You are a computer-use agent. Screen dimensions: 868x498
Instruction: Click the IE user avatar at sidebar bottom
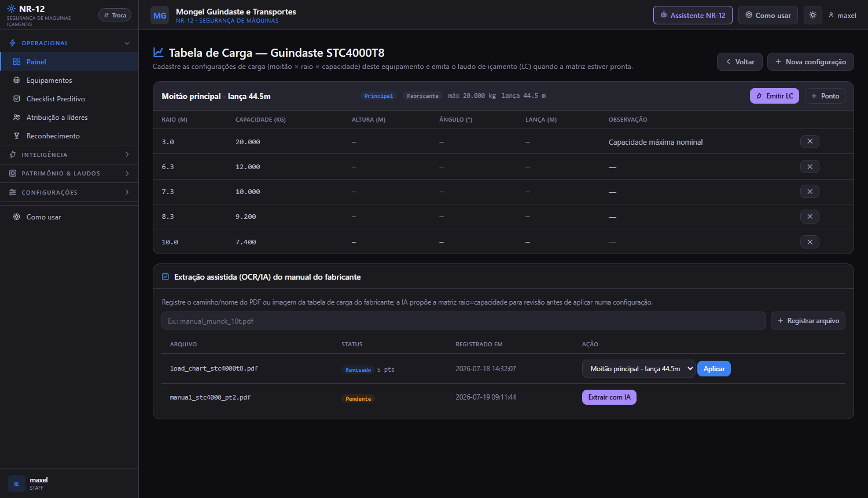16,484
